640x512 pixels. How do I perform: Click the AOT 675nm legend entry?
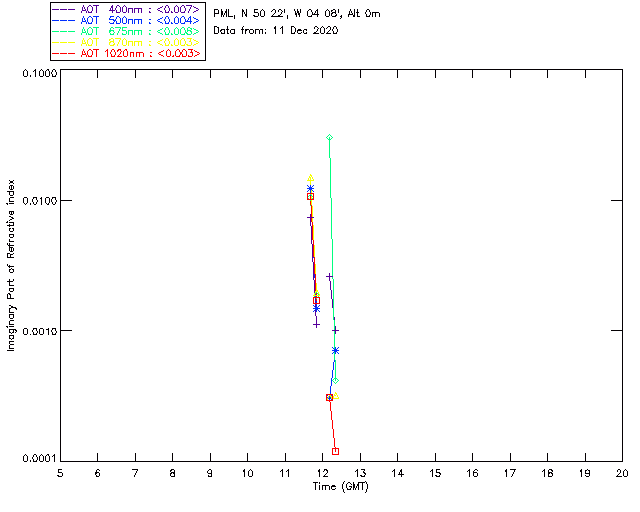[128, 31]
